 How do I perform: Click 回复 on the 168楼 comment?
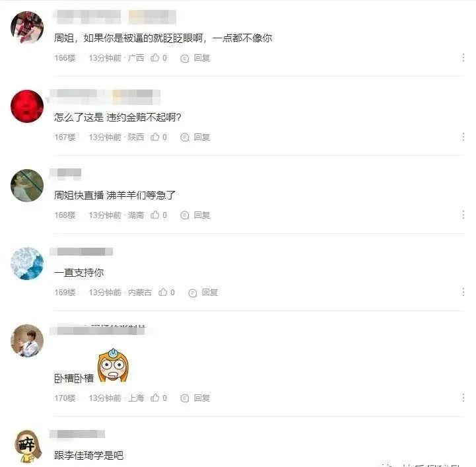pyautogui.click(x=202, y=215)
